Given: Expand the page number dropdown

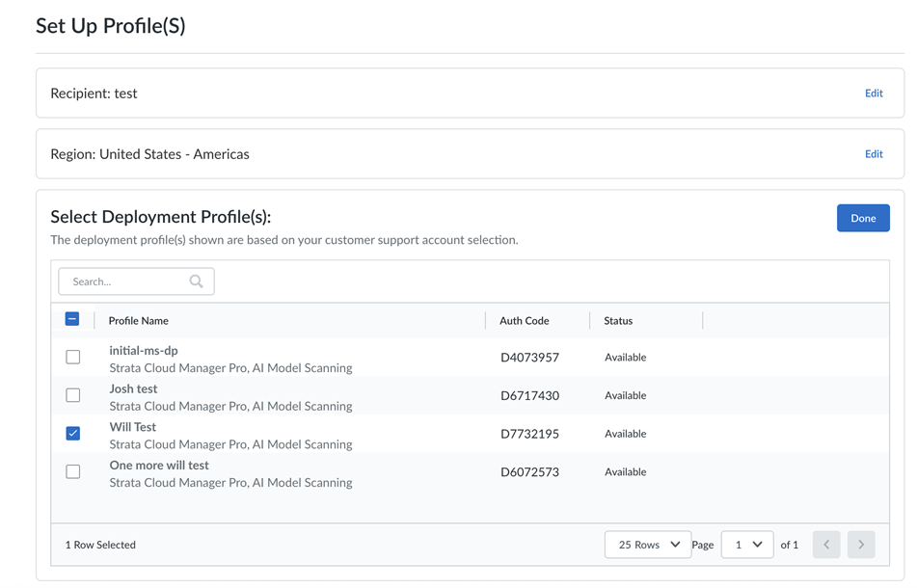Looking at the screenshot, I should pyautogui.click(x=747, y=545).
